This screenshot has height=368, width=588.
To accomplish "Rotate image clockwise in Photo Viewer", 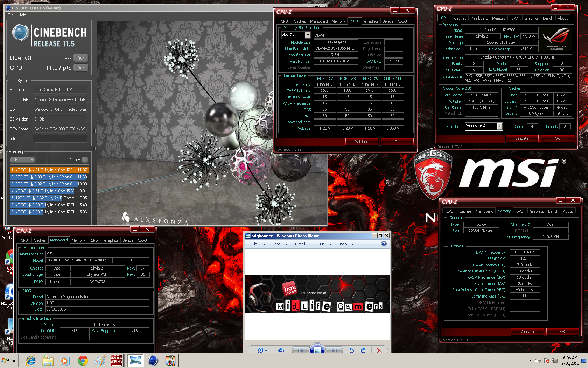I will click(x=363, y=350).
